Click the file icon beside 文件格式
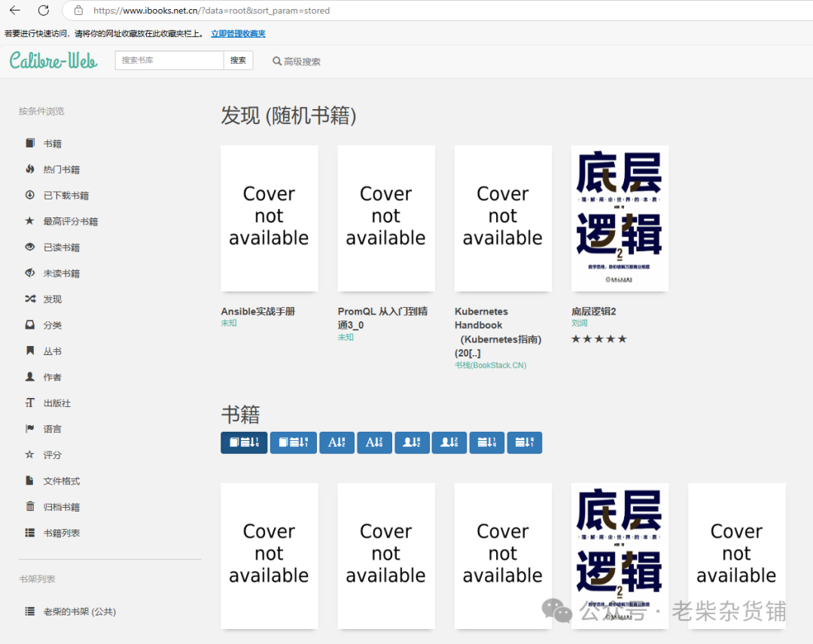813x644 pixels. [30, 480]
